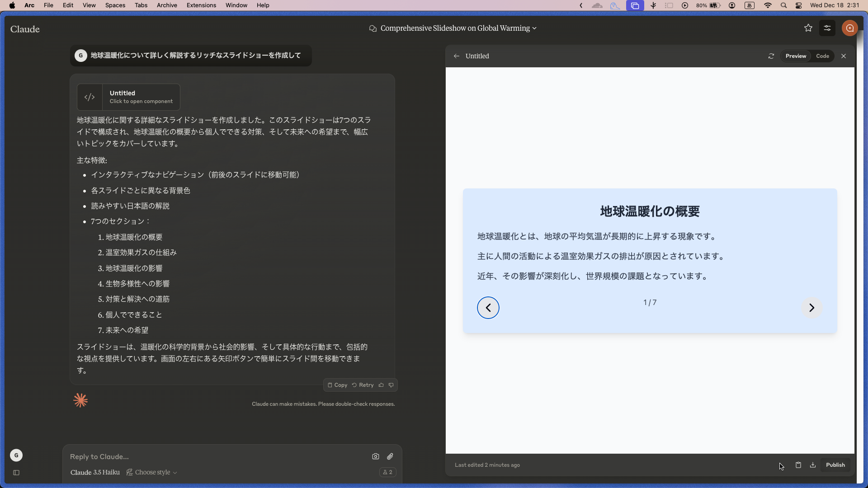
Task: Switch the artifact view to Code
Action: 823,56
